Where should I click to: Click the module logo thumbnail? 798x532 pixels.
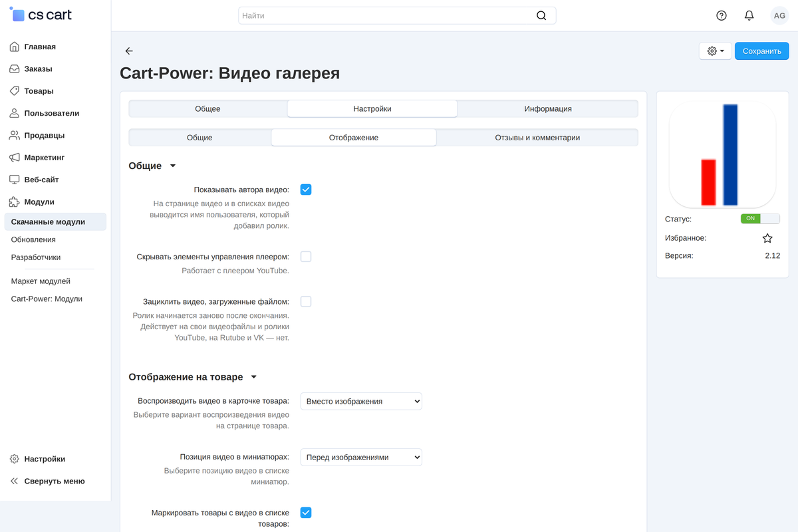[722, 154]
